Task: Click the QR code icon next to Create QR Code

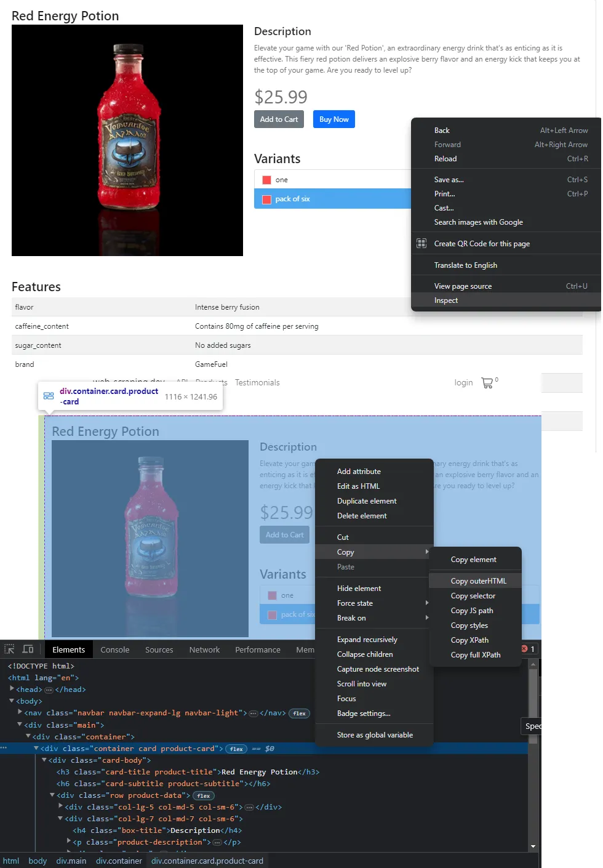Action: [x=421, y=243]
